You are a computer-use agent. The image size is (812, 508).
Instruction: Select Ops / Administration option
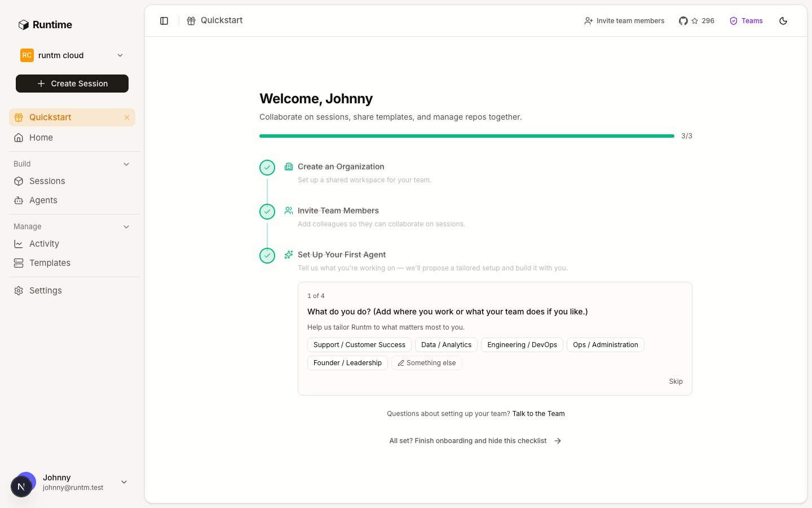coord(606,345)
